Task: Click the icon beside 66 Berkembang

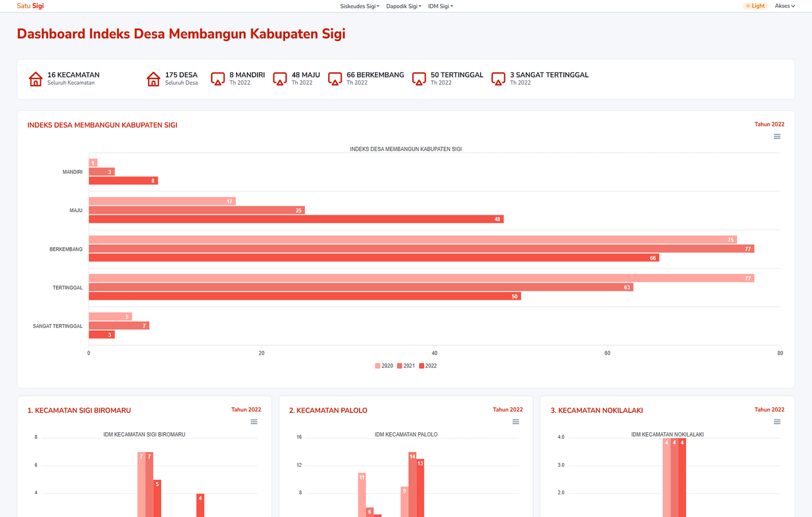Action: pos(335,79)
